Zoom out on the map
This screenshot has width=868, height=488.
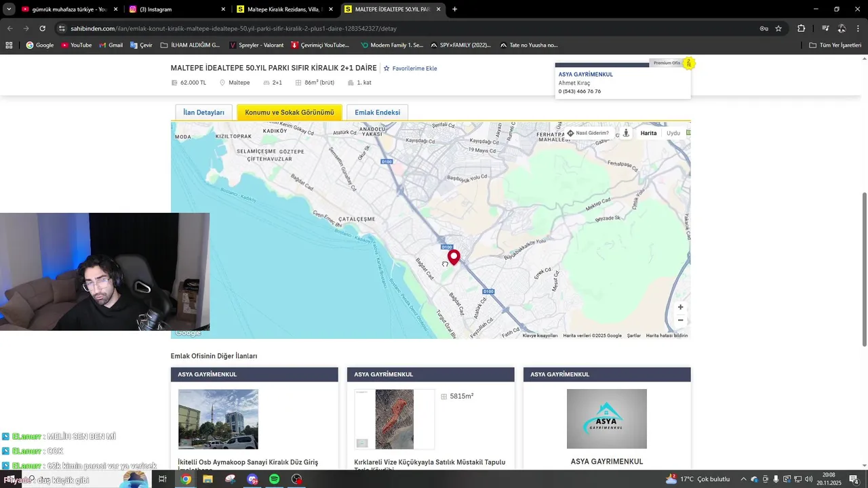[680, 321]
